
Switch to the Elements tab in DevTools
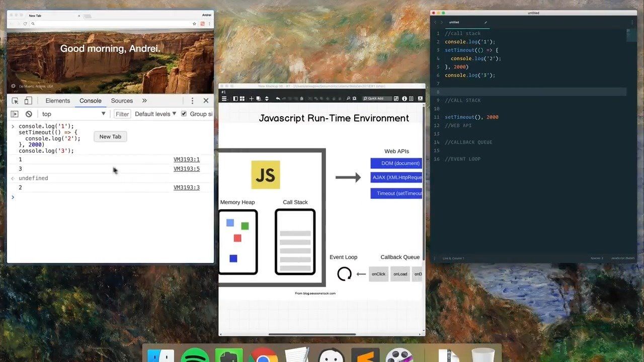(58, 101)
